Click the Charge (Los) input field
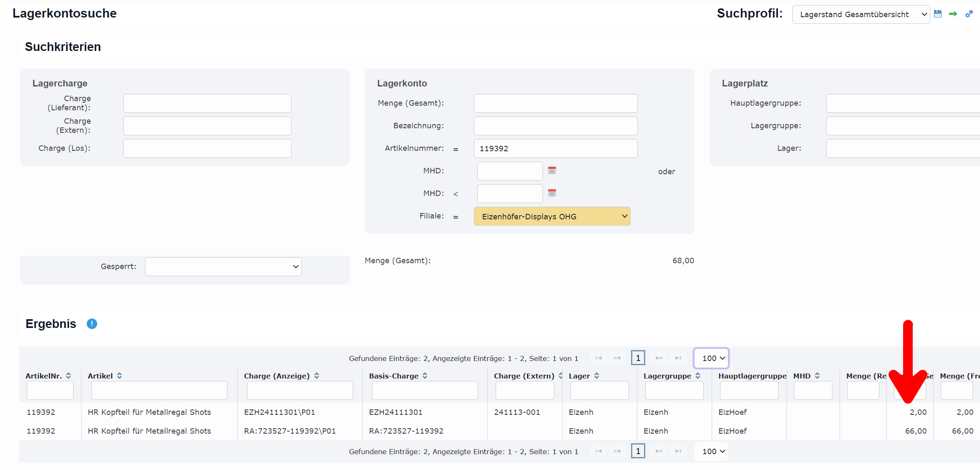Screen dimensions: 980x470 pyautogui.click(x=207, y=149)
